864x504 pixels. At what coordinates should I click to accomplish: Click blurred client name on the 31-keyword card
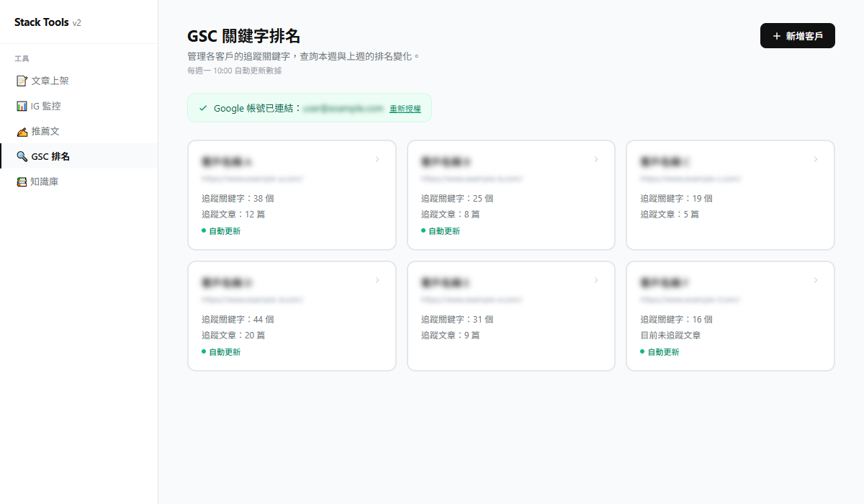point(446,282)
